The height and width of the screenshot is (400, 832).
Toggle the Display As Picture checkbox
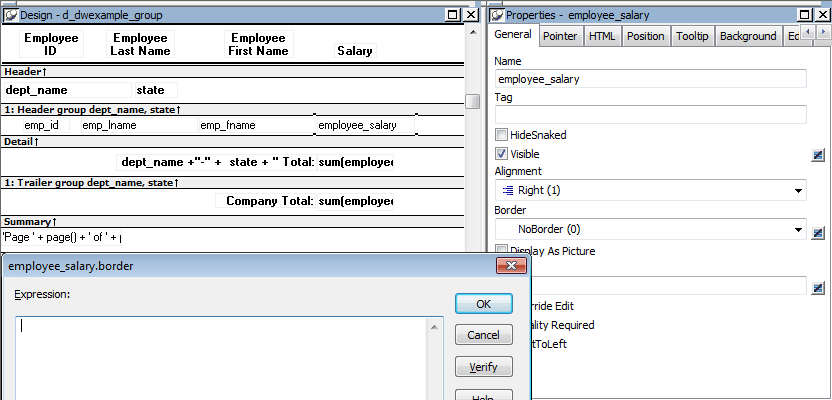click(502, 251)
